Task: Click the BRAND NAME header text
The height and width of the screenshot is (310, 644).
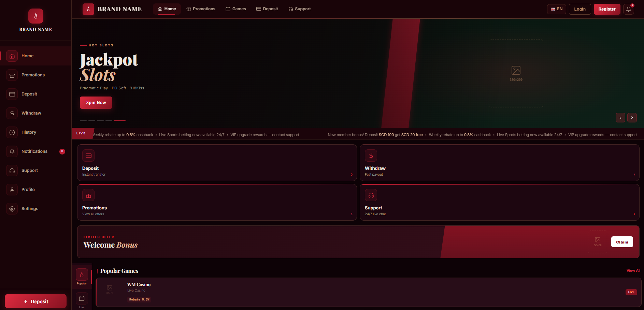Action: coord(119,9)
